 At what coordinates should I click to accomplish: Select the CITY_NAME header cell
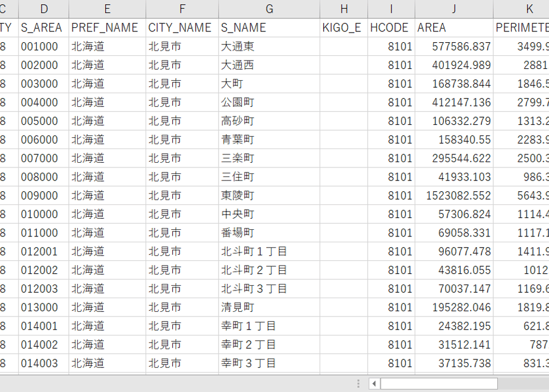point(182,28)
